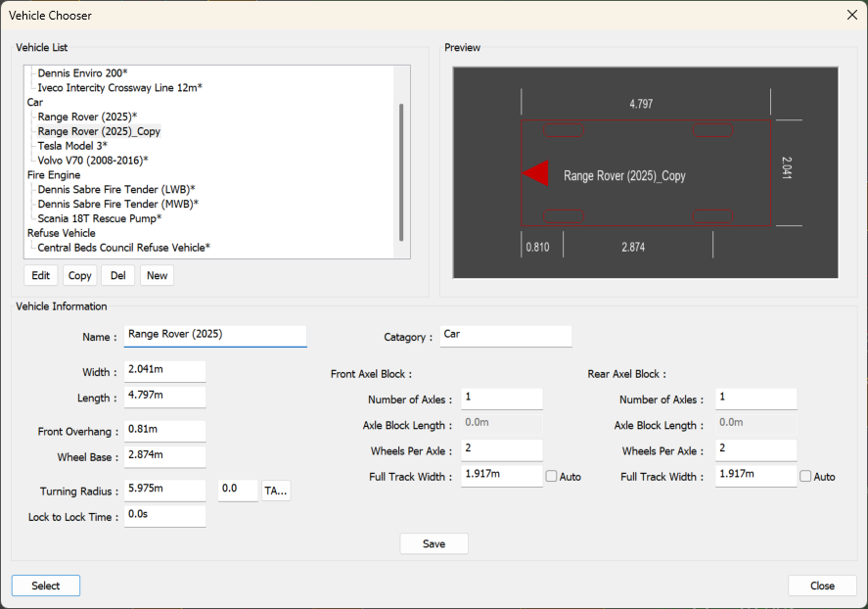The image size is (868, 609).
Task: Click Close to dismiss the Vehicle Chooser
Action: point(822,585)
